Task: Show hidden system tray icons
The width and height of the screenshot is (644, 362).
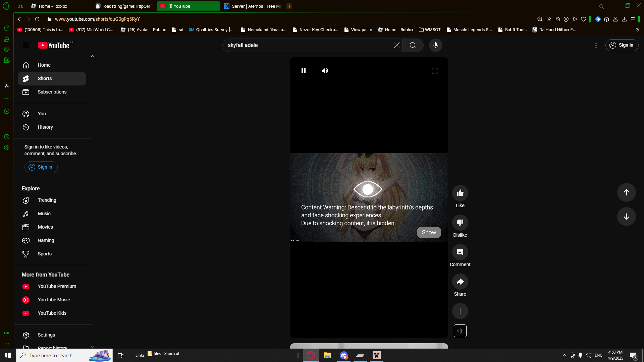Action: pos(565,355)
